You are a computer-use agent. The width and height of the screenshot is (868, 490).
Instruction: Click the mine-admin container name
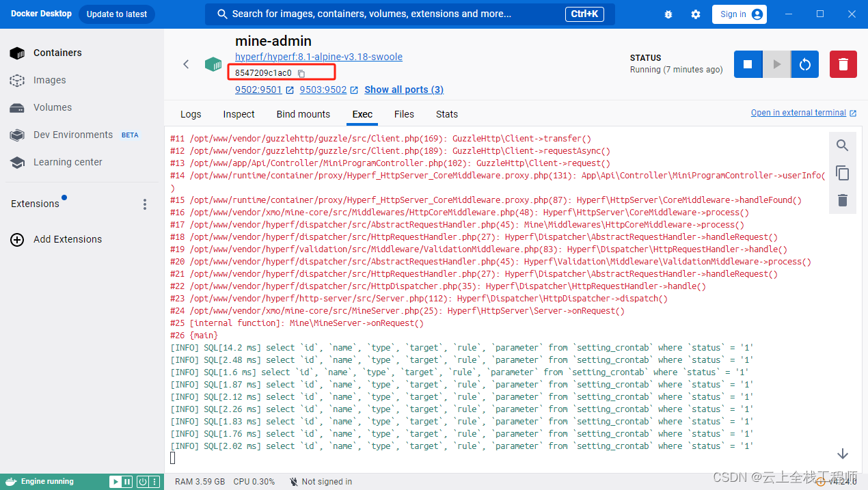(273, 41)
